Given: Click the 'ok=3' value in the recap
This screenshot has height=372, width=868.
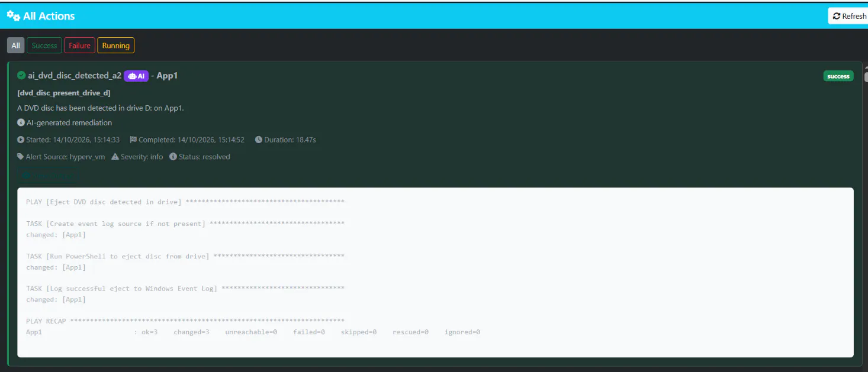Looking at the screenshot, I should click(149, 332).
